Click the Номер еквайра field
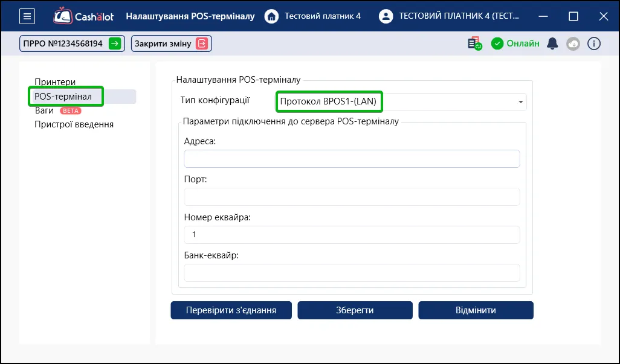 point(352,234)
